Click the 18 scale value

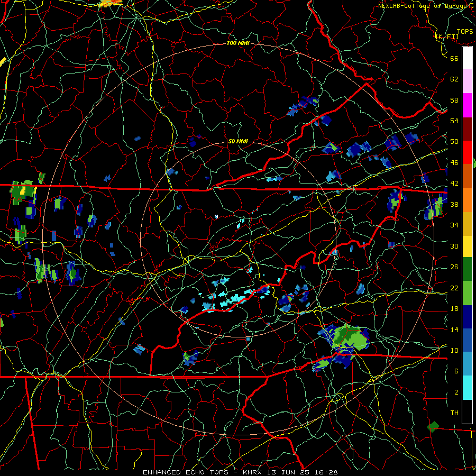point(454,309)
